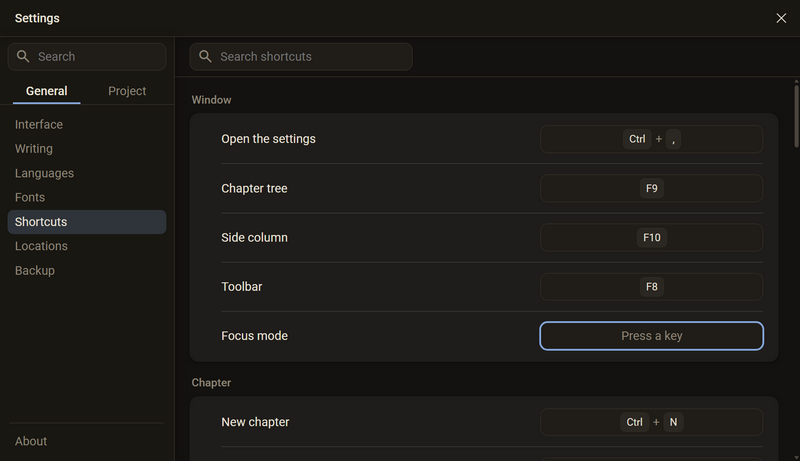Edit the New chapter Ctrl+N shortcut
Screen dimensions: 800x461
pos(652,422)
